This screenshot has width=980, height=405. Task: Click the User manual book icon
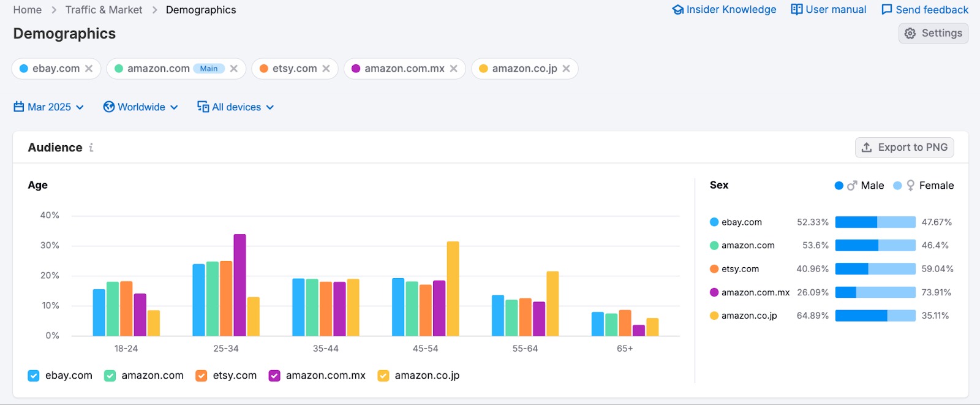[x=796, y=10]
